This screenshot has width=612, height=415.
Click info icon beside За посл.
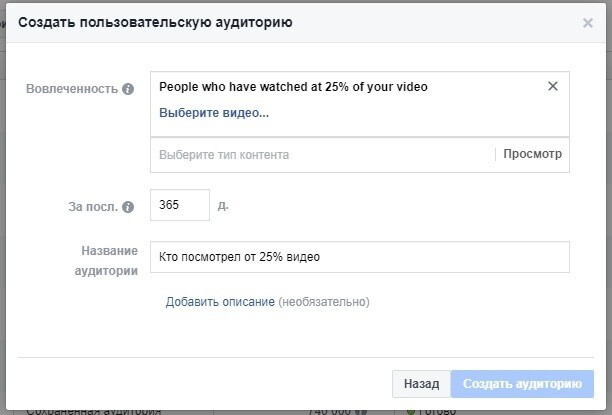[x=128, y=208]
